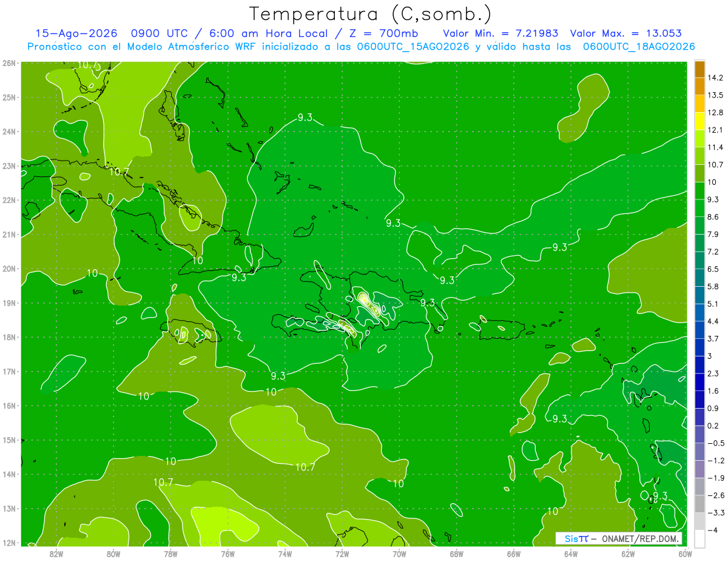Click the legend label "12.8"
The height and width of the screenshot is (562, 728).
click(x=715, y=112)
